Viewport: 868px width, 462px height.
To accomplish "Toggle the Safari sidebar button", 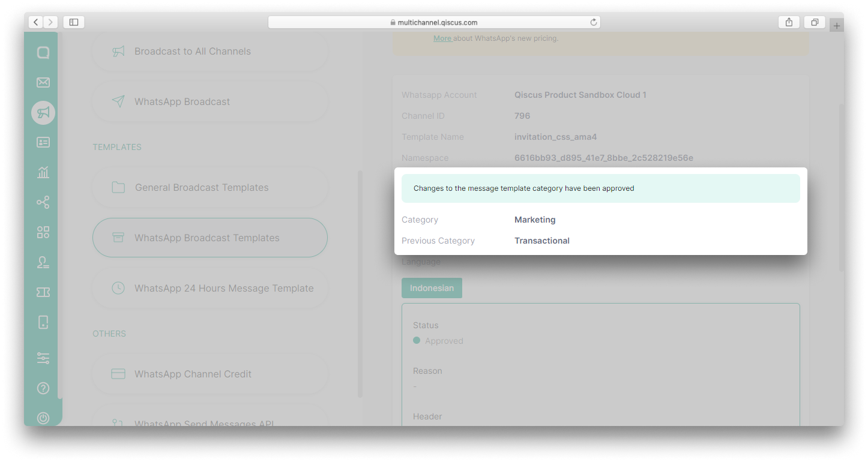I will pos(74,22).
